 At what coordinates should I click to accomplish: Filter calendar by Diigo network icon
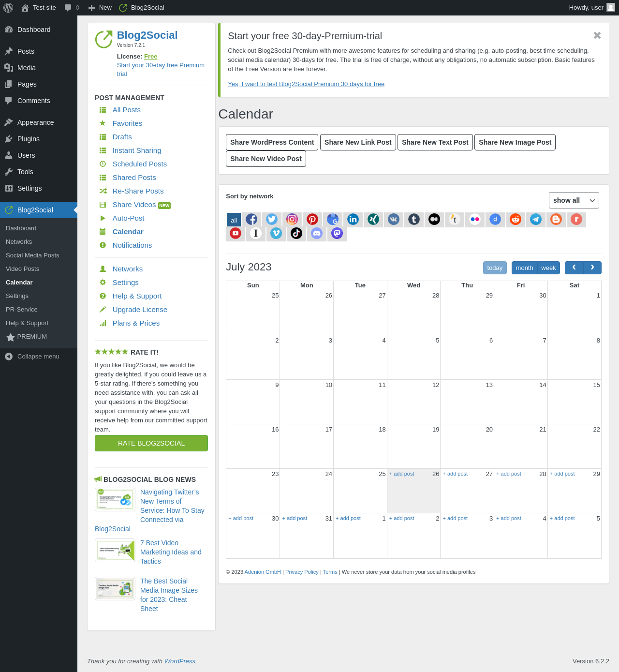pos(495,219)
